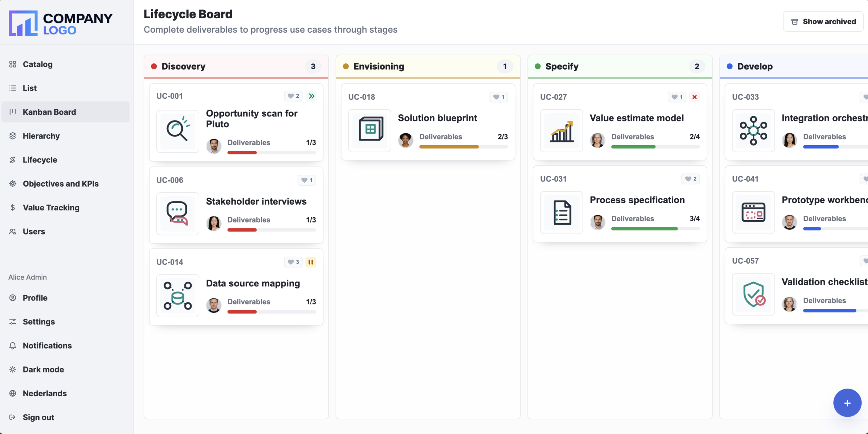Click the chat bubbles icon for Stakeholder interviews
The width and height of the screenshot is (868, 434).
pos(178,213)
